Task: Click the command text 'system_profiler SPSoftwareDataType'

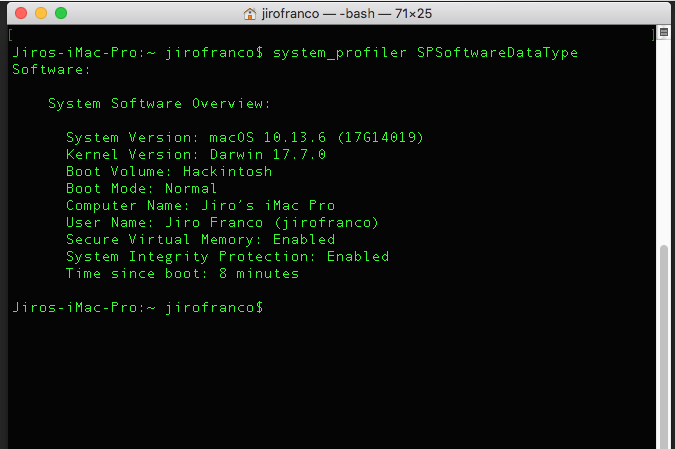Action: tap(425, 53)
